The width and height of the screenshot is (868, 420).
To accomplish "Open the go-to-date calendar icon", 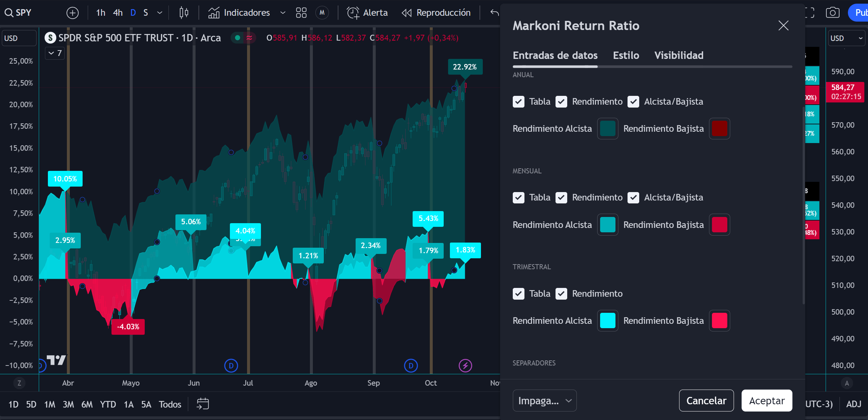I will (x=202, y=404).
